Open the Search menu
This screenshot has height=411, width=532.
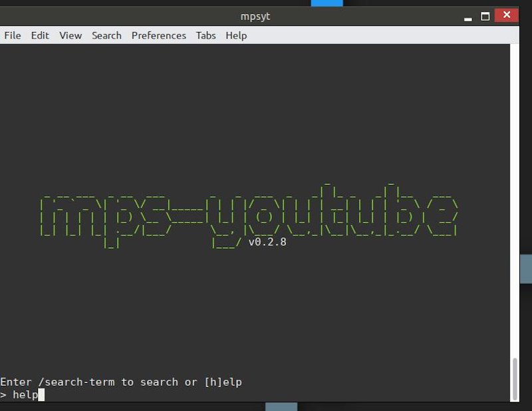point(106,35)
